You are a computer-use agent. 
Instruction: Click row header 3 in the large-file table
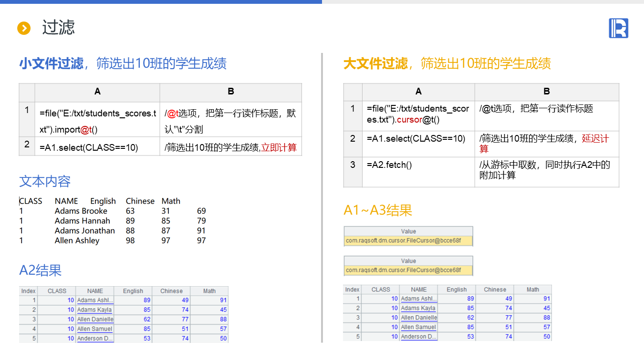click(x=353, y=165)
